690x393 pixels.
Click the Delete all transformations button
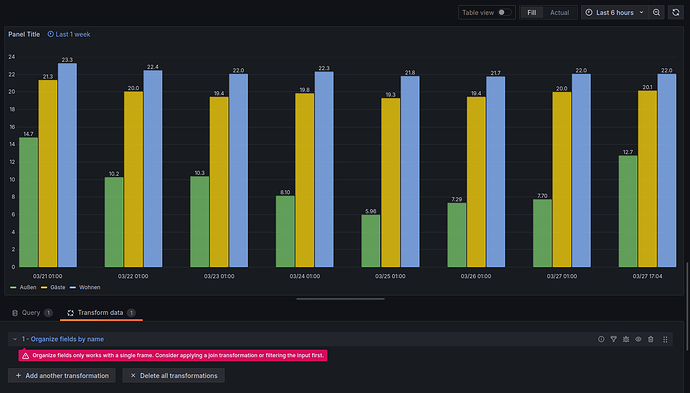click(x=173, y=375)
